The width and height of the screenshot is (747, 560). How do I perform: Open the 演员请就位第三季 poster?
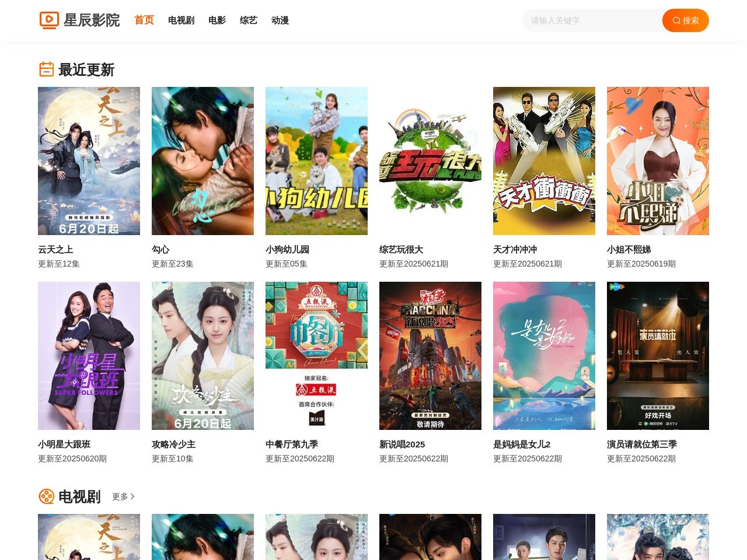(x=658, y=356)
